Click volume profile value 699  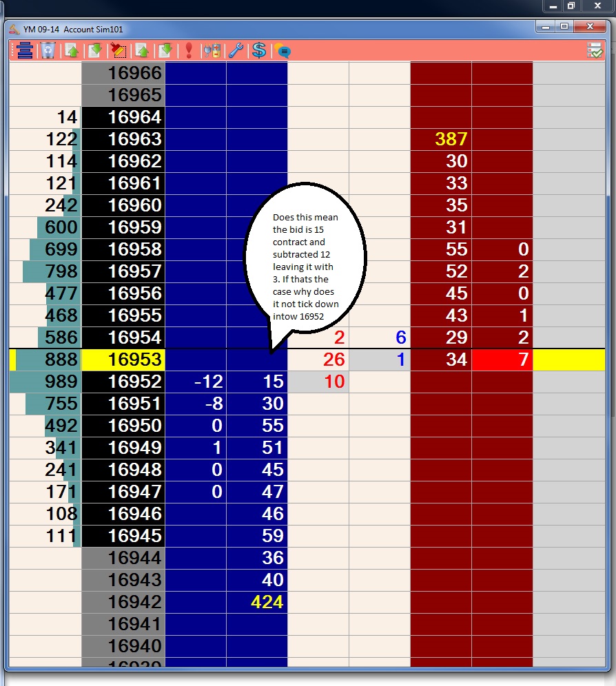pyautogui.click(x=45, y=249)
